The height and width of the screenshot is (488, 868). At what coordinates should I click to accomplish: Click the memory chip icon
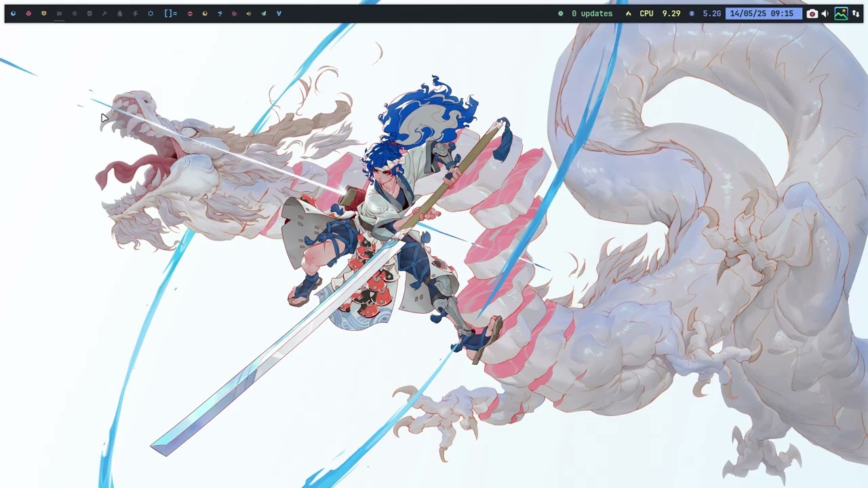click(x=692, y=14)
